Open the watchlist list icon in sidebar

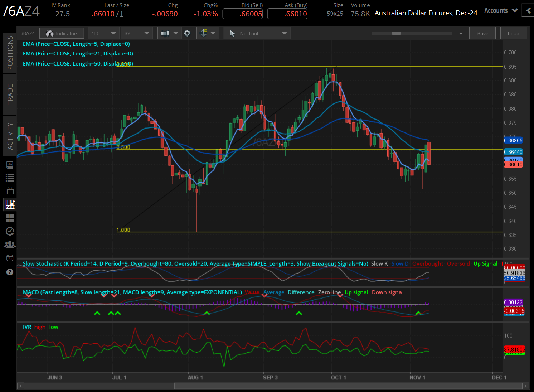pos(10,178)
